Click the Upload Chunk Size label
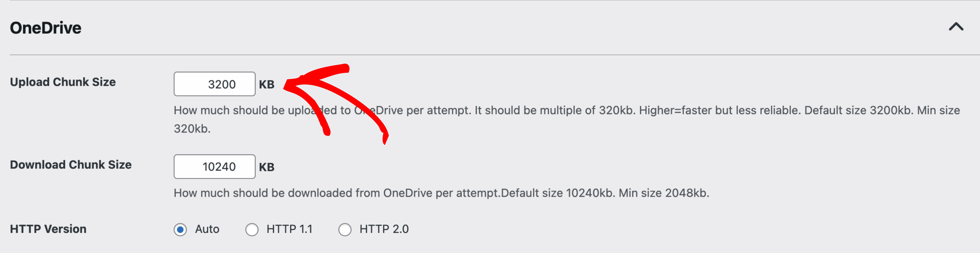The height and width of the screenshot is (253, 980). 63,82
